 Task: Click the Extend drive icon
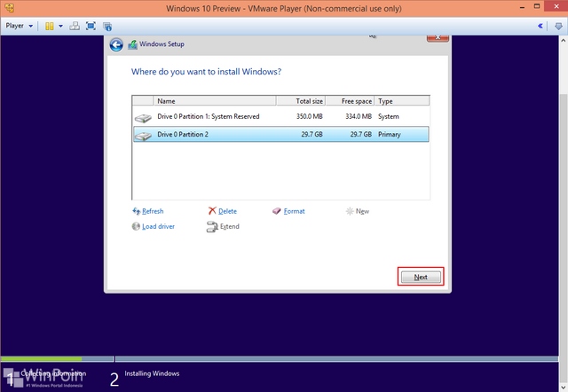pos(212,226)
